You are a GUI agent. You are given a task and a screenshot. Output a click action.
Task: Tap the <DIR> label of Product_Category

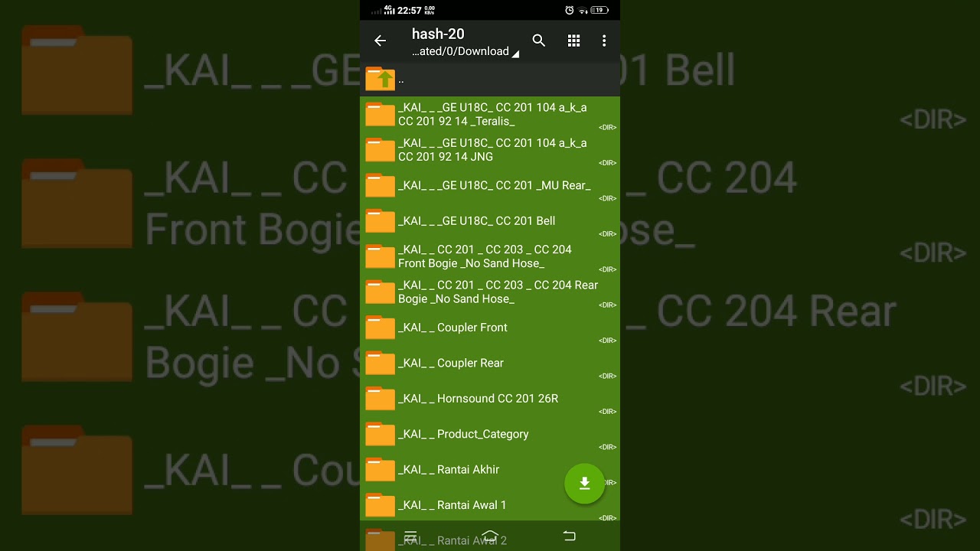pos(608,447)
